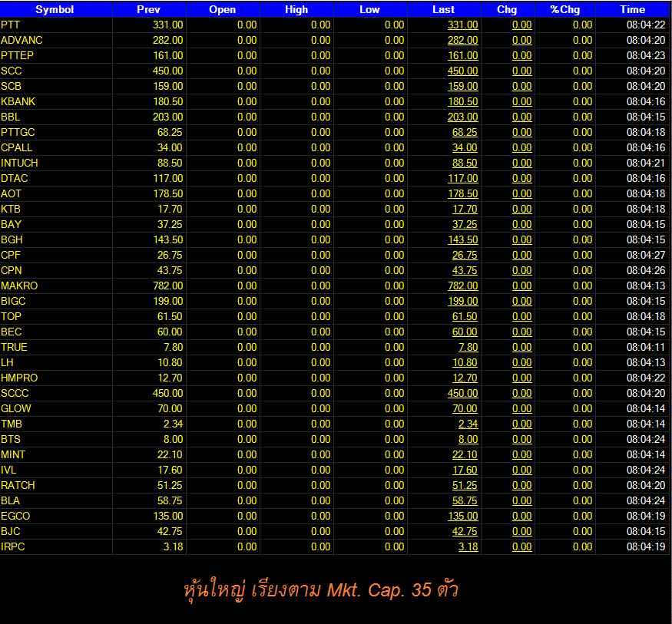
Task: Click the Chg link in PTT row
Action: point(521,25)
